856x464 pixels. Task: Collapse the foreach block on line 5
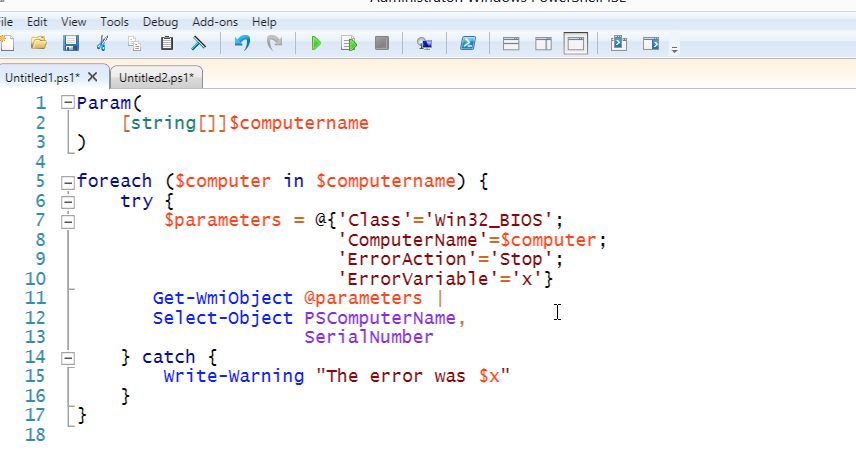[67, 182]
